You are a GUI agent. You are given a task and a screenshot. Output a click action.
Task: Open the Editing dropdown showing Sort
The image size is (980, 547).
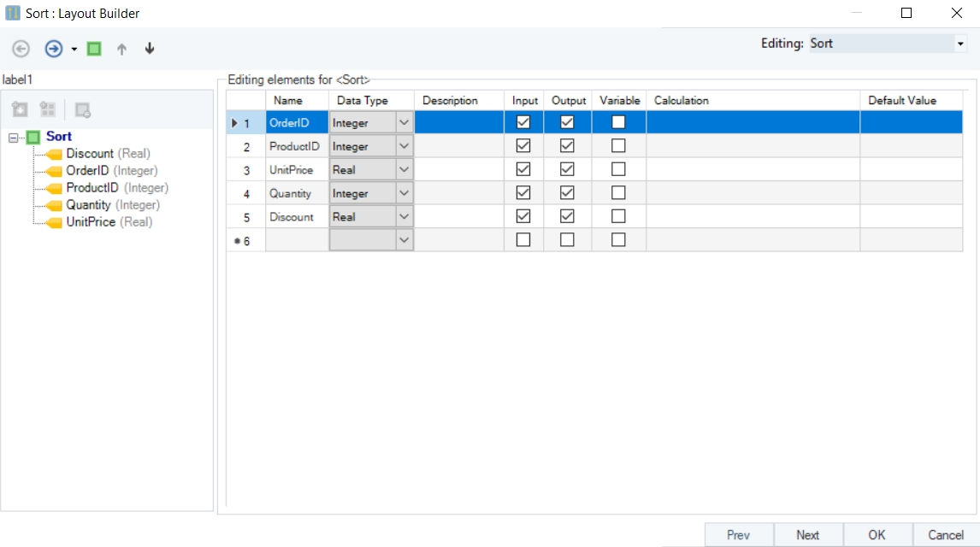pyautogui.click(x=960, y=44)
